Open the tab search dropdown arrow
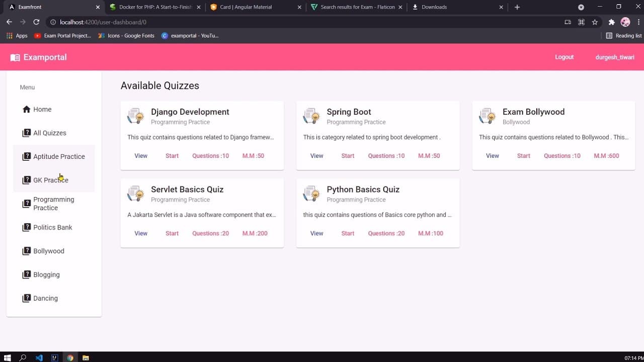The width and height of the screenshot is (644, 362). point(581,7)
